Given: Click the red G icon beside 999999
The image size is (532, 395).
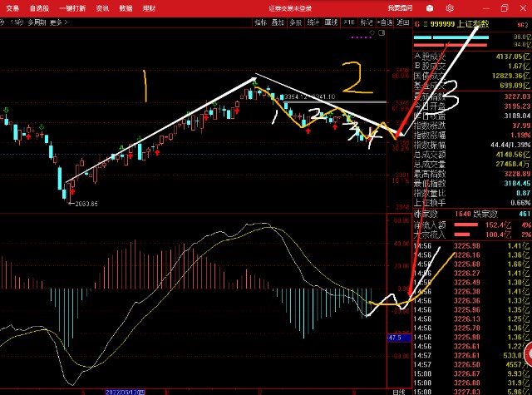Looking at the screenshot, I should pyautogui.click(x=417, y=24).
